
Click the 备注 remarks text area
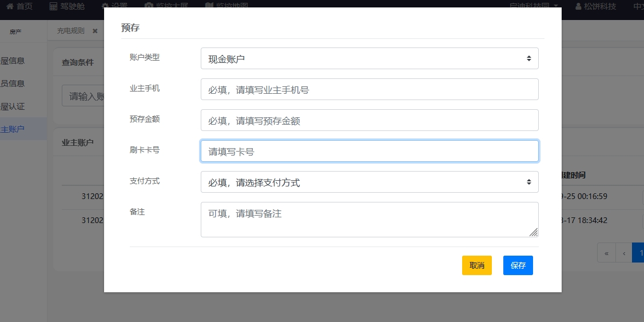pyautogui.click(x=369, y=219)
